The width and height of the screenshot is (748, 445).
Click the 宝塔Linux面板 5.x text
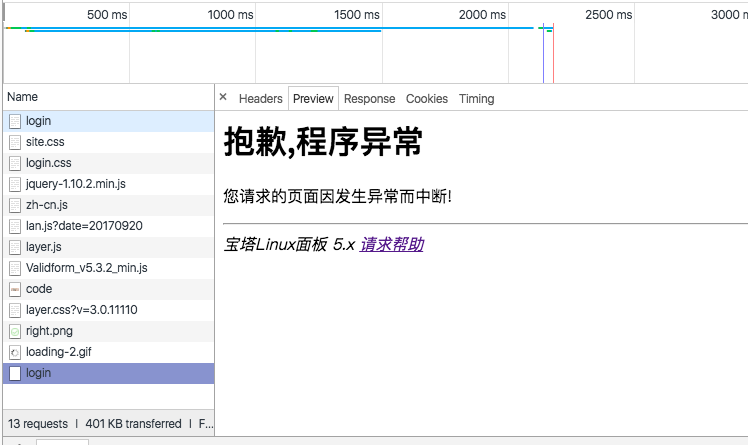289,244
